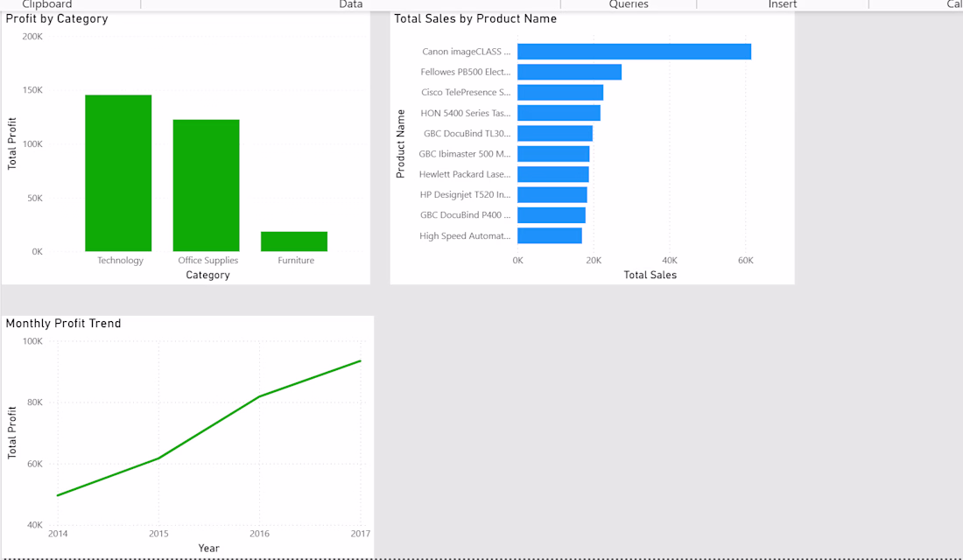Click the '150K' value on profit axis

pyautogui.click(x=32, y=90)
